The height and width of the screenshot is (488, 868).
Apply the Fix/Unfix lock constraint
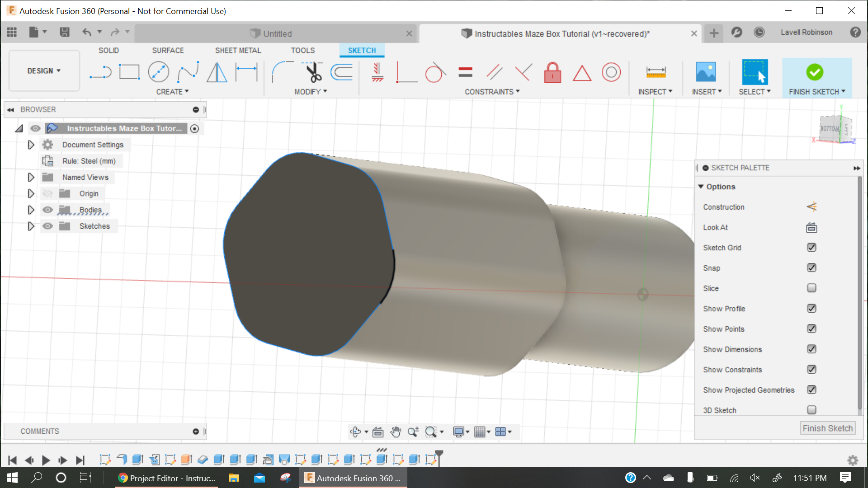(552, 72)
